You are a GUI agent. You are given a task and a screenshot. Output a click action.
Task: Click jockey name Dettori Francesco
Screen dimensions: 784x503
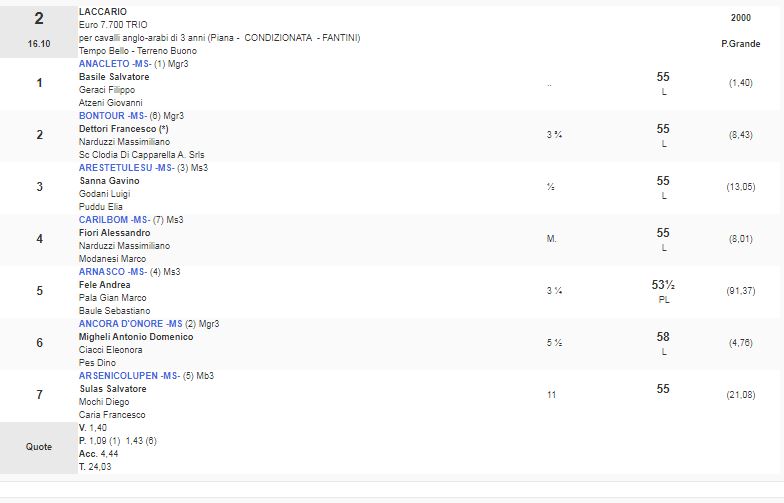(118, 129)
